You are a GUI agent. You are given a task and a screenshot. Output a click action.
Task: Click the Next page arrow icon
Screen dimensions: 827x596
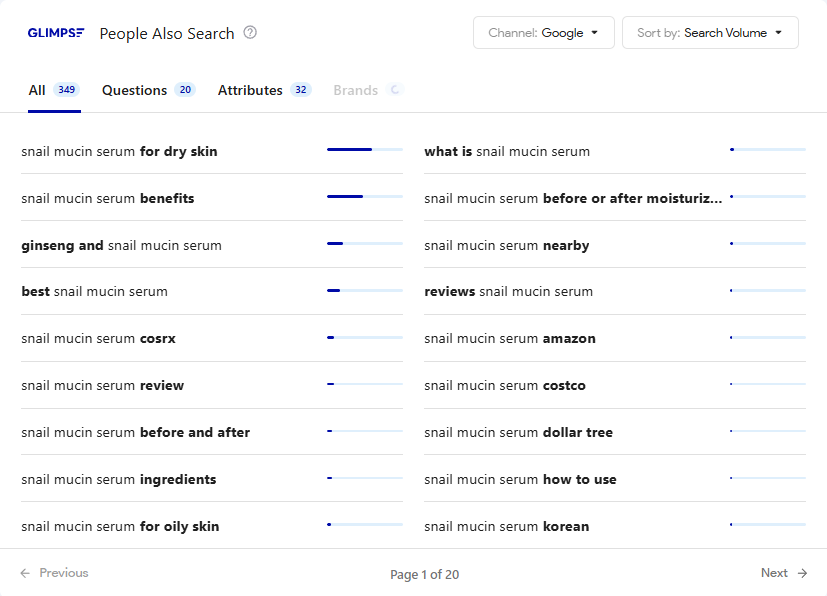click(x=802, y=573)
